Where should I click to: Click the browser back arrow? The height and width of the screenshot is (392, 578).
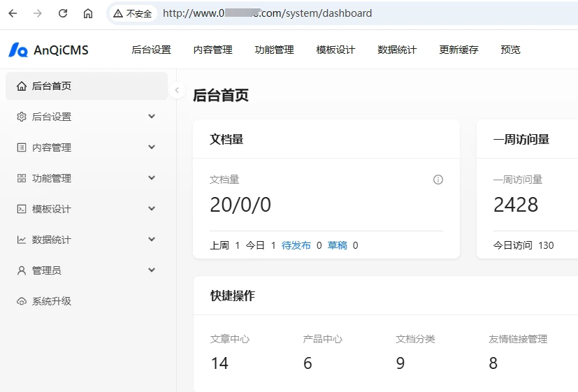(13, 14)
